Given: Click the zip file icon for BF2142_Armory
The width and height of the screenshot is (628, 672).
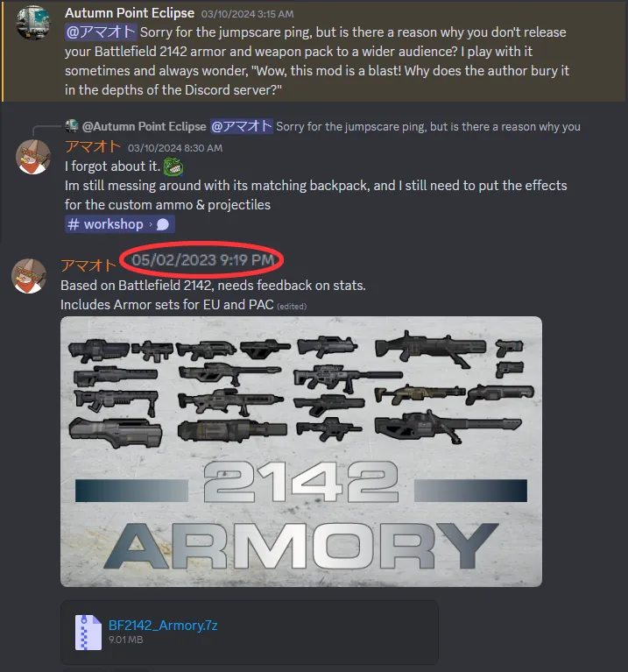Looking at the screenshot, I should click(88, 633).
